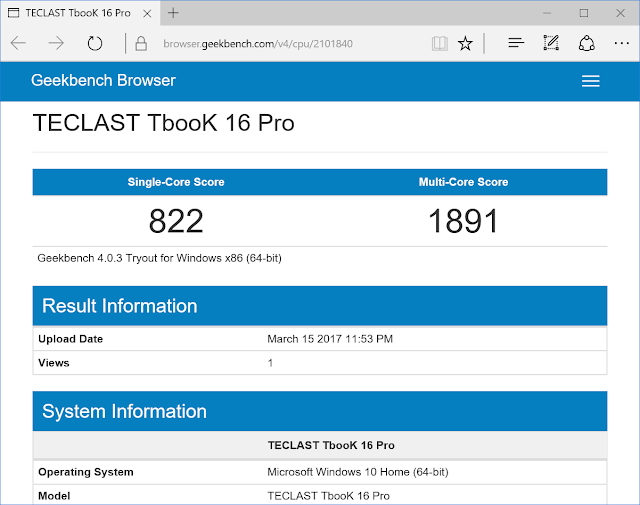This screenshot has height=505, width=640.
Task: Click the Views label
Action: point(54,363)
